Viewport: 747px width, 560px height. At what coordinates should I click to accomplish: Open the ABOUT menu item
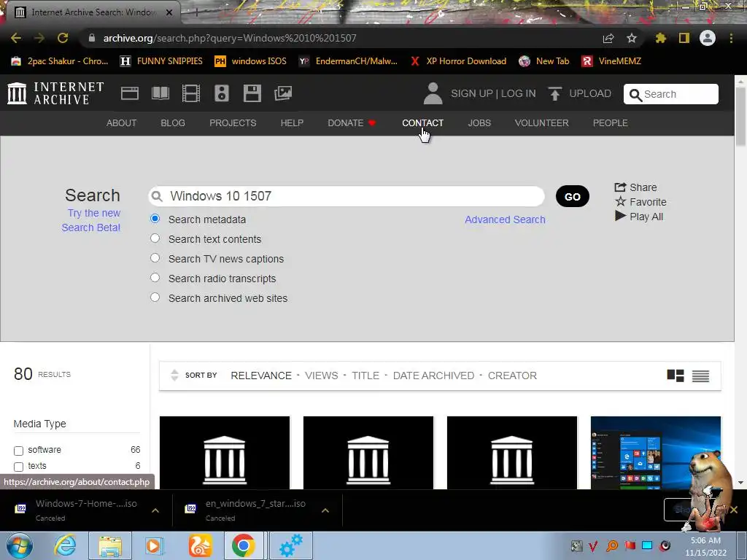[x=122, y=122]
